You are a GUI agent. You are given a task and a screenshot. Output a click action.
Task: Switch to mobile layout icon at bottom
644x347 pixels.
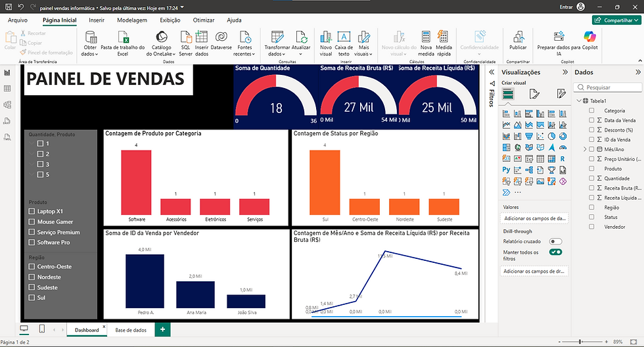point(41,329)
